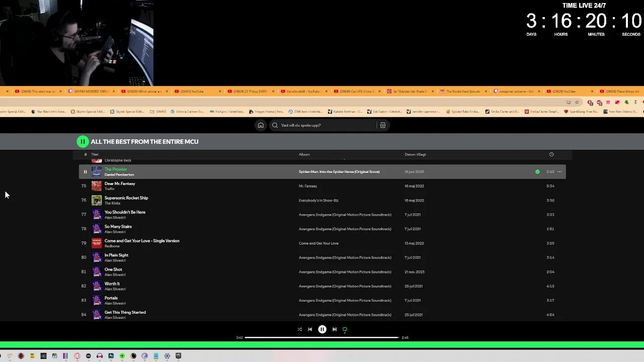Screen dimensions: 644x362
Task: Open Spotify home via house icon
Action: [261, 125]
